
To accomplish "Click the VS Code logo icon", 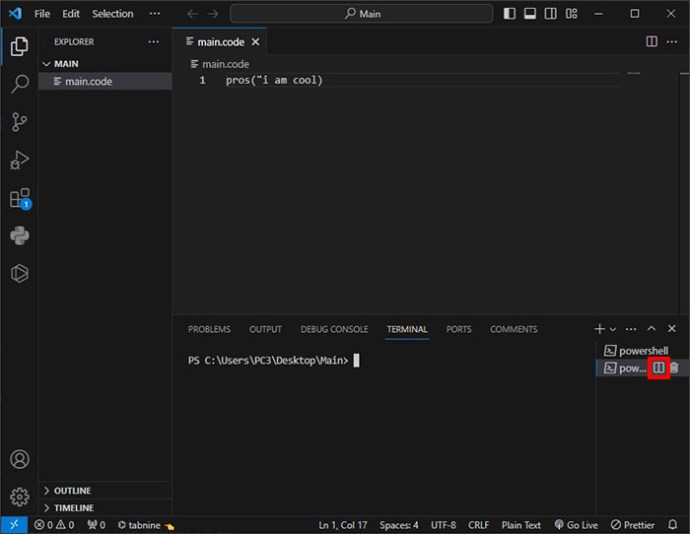I will click(x=15, y=13).
